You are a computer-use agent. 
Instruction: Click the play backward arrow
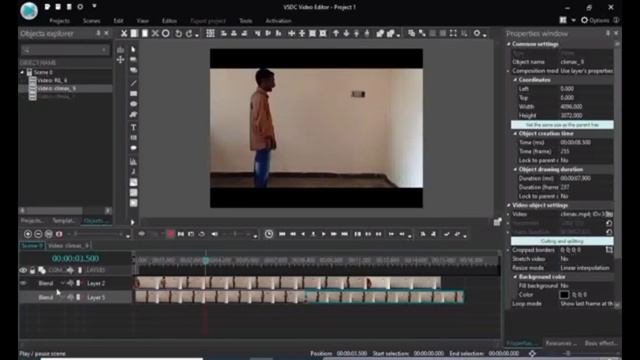[303, 234]
